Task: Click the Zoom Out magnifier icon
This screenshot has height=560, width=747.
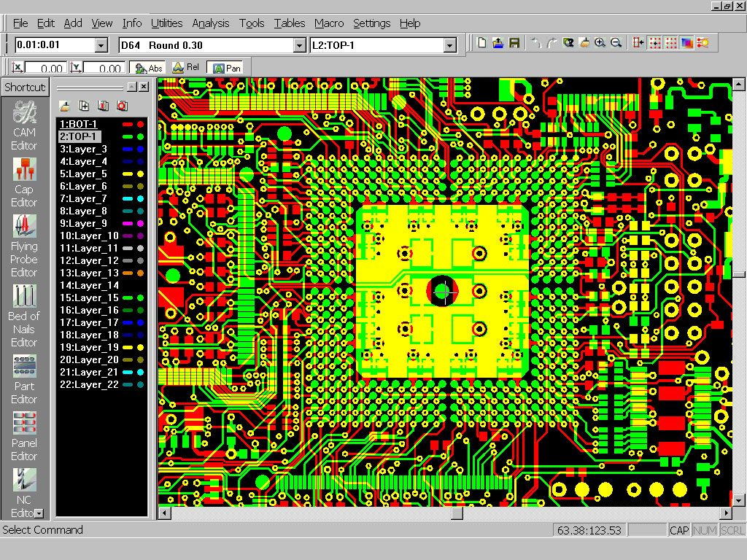Action: point(616,43)
